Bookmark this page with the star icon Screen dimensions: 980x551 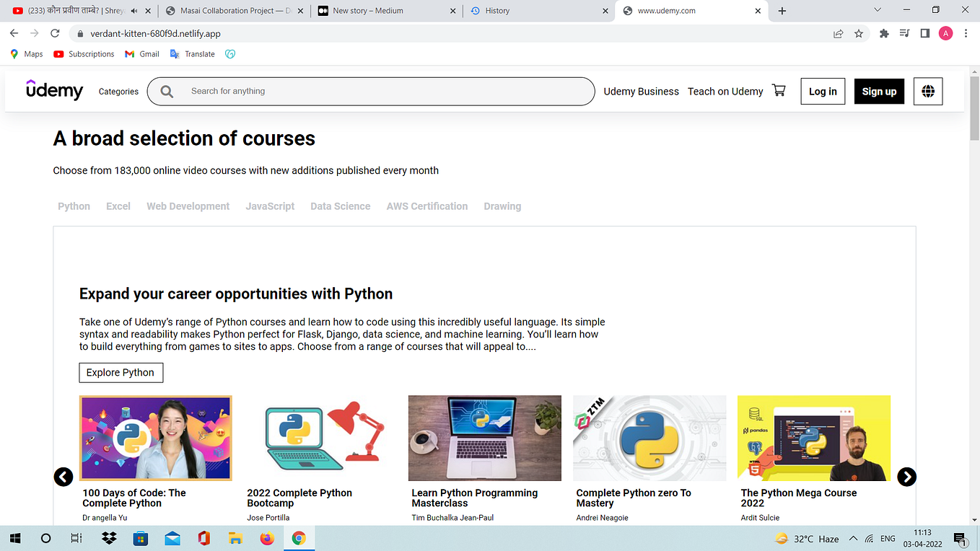[x=859, y=33]
